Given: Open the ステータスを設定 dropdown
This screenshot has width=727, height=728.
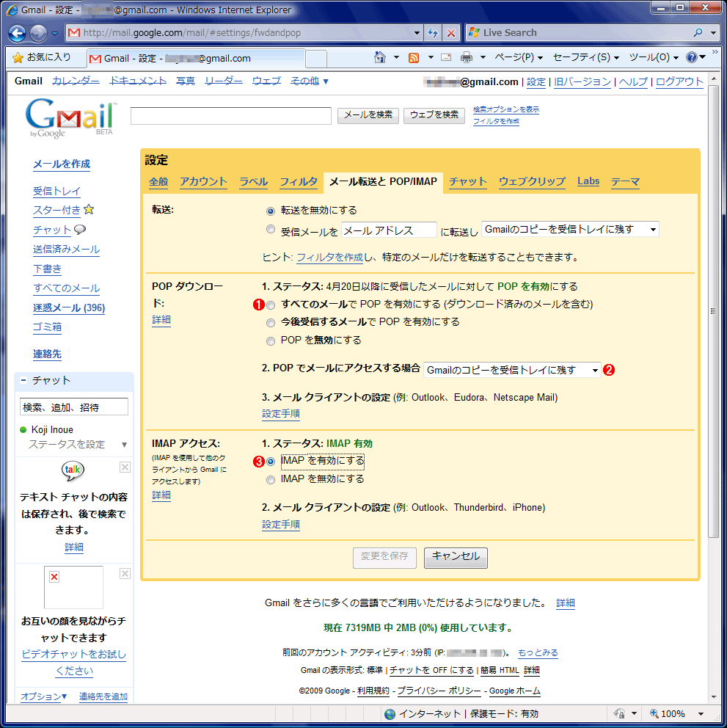Looking at the screenshot, I should (x=77, y=444).
